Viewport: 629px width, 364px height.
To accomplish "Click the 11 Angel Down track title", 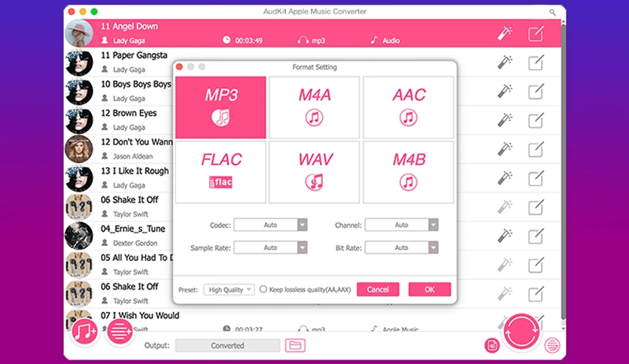I will (129, 26).
